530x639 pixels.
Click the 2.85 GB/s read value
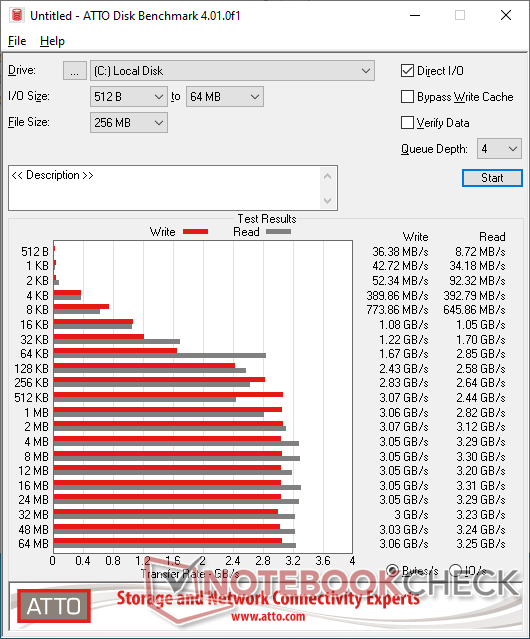pos(481,354)
